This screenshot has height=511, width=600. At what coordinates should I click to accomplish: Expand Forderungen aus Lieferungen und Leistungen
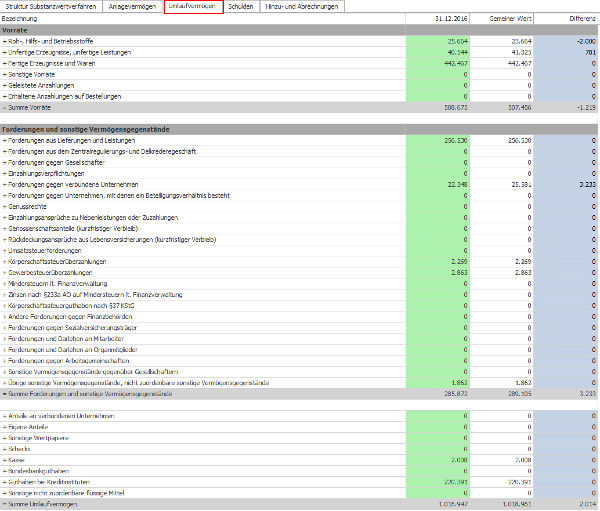click(5, 140)
